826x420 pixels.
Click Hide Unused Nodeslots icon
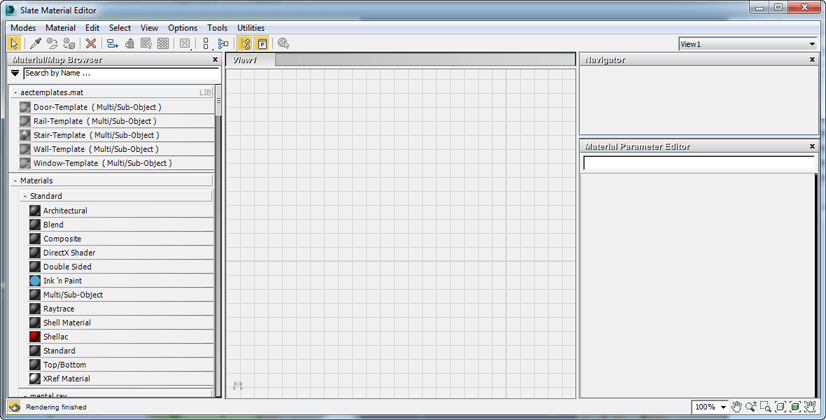point(129,44)
